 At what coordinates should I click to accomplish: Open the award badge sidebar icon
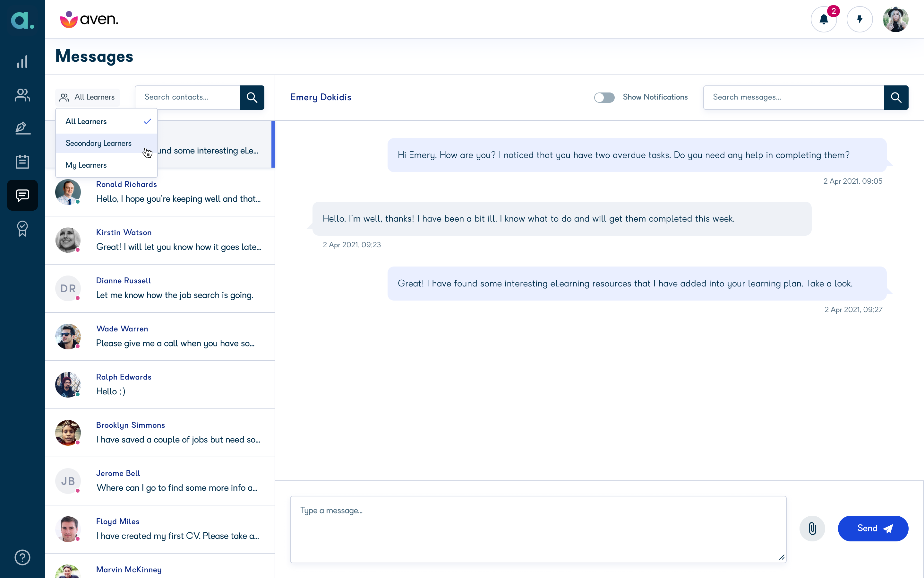pyautogui.click(x=22, y=229)
